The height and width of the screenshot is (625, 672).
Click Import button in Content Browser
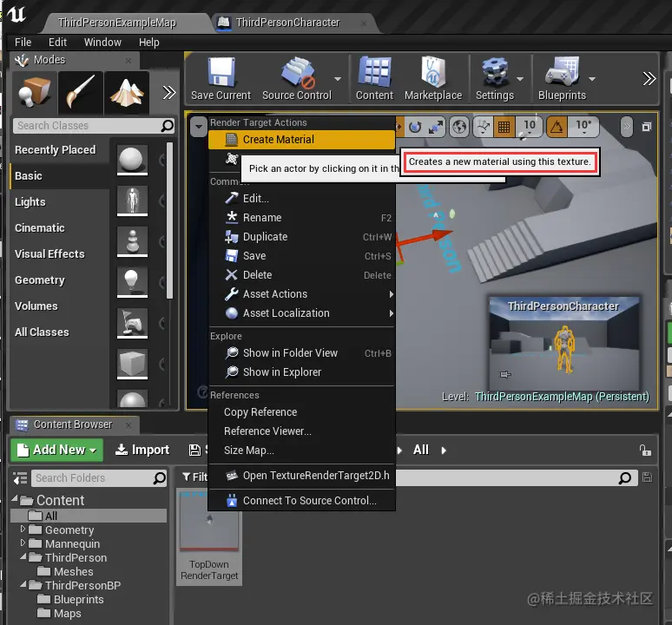pos(142,450)
